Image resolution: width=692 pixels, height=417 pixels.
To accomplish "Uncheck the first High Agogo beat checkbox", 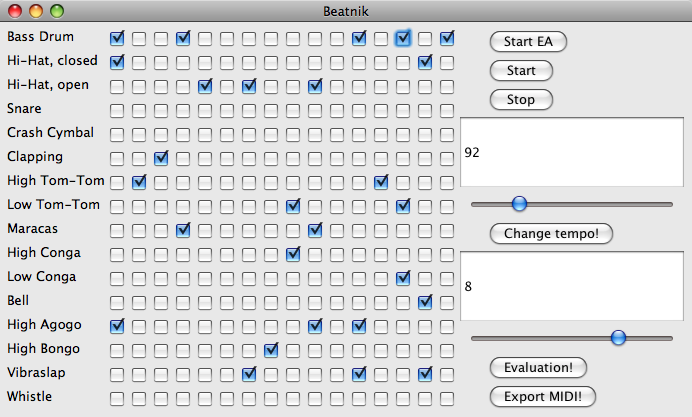I will pos(117,326).
